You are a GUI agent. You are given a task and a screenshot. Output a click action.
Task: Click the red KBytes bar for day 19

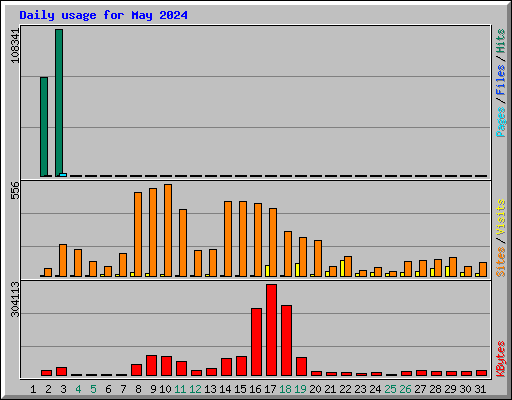pos(301,367)
